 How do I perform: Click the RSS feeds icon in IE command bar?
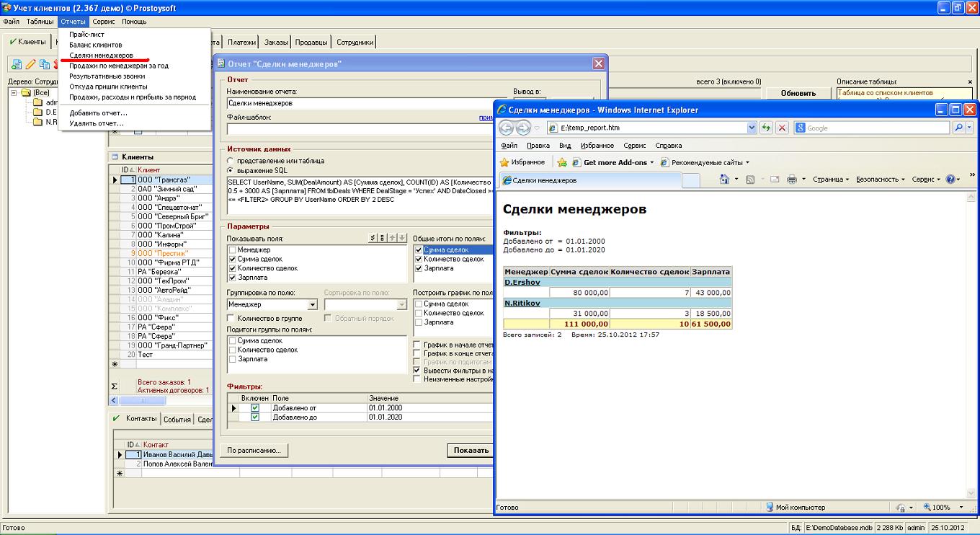click(x=750, y=179)
